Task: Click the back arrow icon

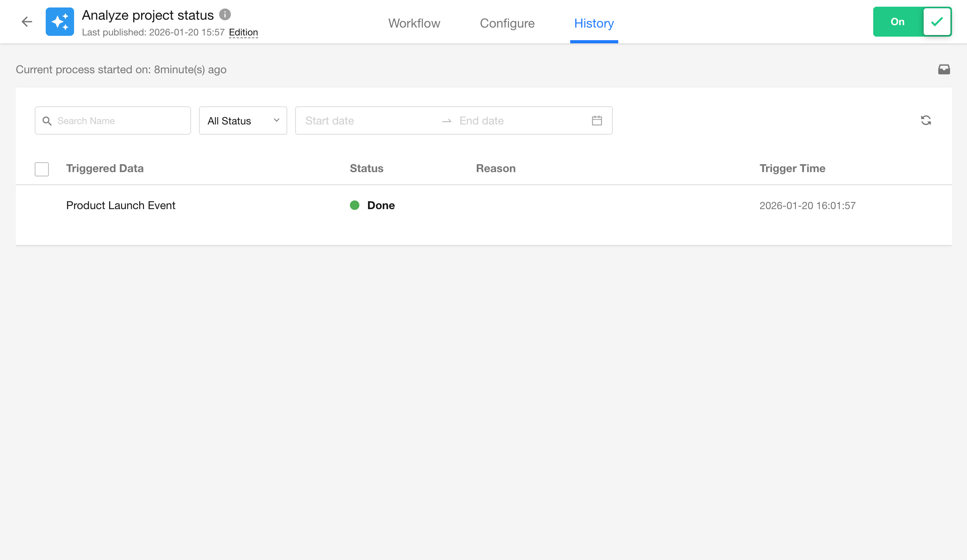Action: 27,22
